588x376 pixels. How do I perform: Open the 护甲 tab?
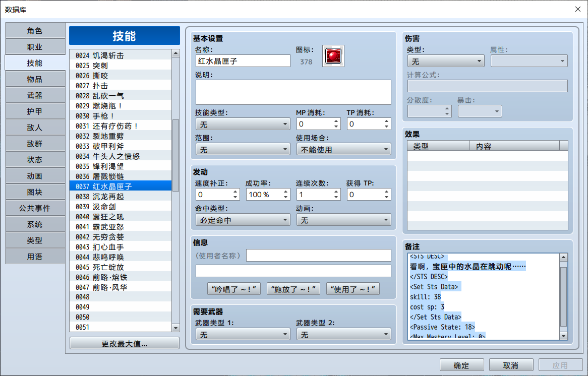coord(35,111)
